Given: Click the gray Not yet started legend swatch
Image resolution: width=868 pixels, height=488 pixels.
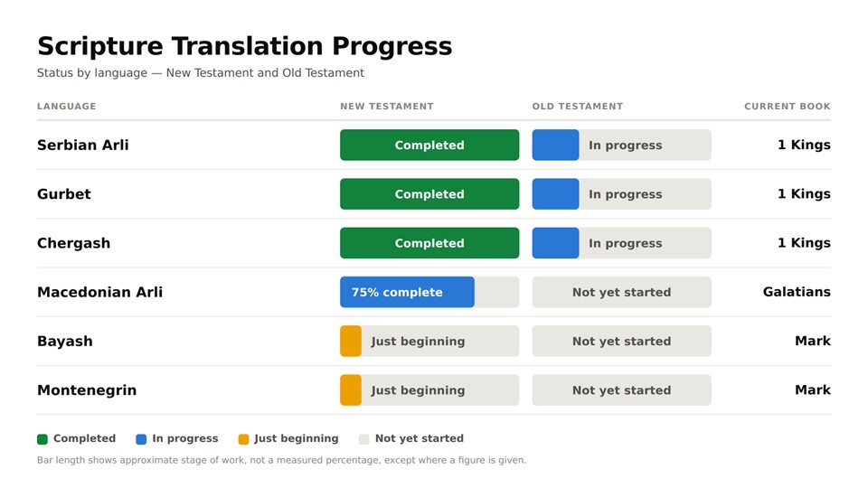Looking at the screenshot, I should point(363,439).
